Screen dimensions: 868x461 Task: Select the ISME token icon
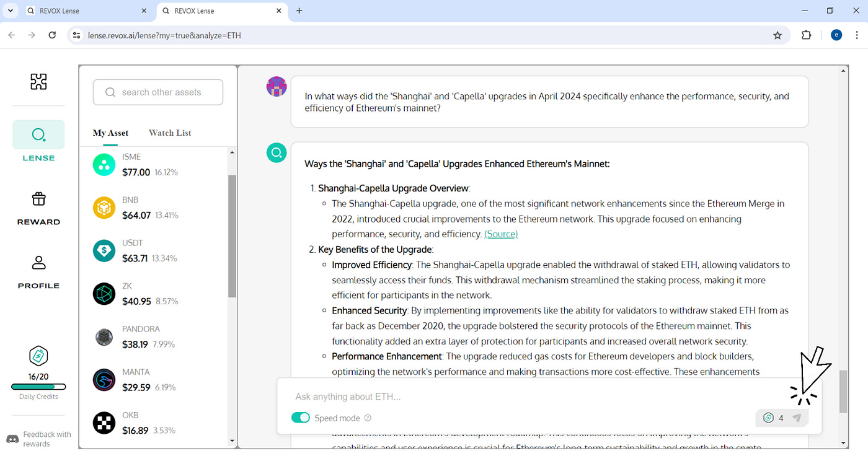(104, 165)
